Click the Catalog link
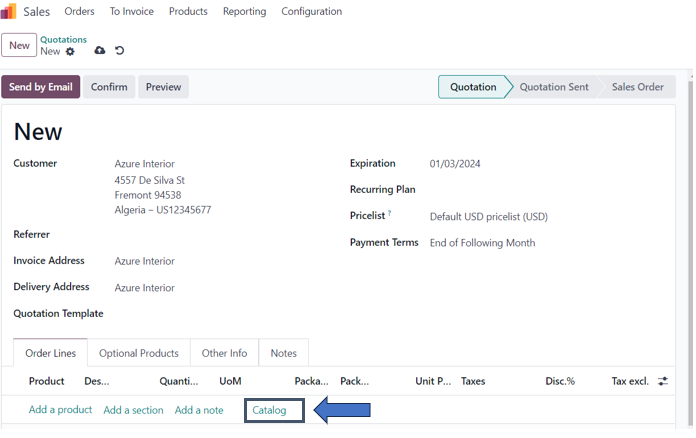This screenshot has width=696, height=438. 269,410
